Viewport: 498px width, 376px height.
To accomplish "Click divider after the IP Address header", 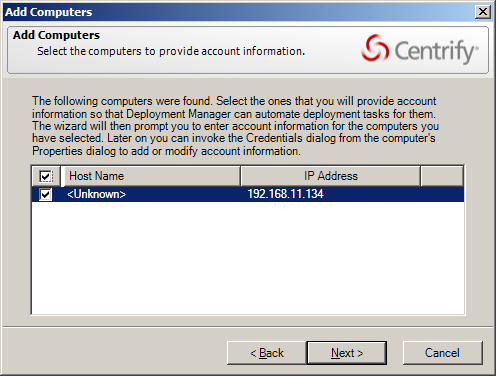I will [x=420, y=176].
